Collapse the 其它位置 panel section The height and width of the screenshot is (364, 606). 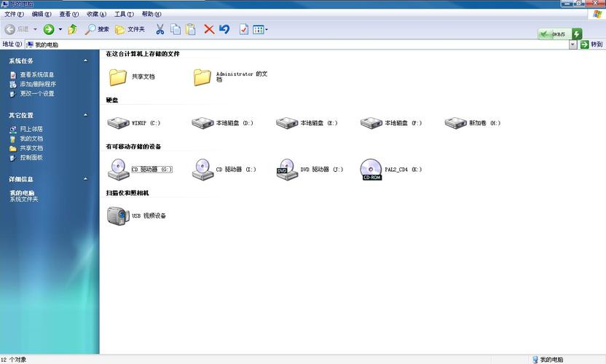tap(86, 115)
